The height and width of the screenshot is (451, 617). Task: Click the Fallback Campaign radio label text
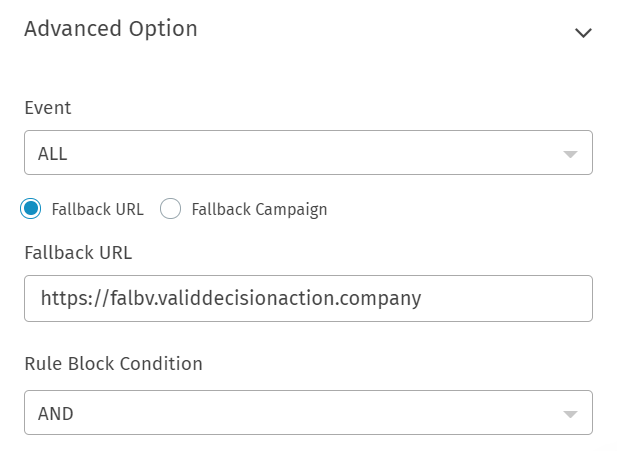tap(259, 210)
